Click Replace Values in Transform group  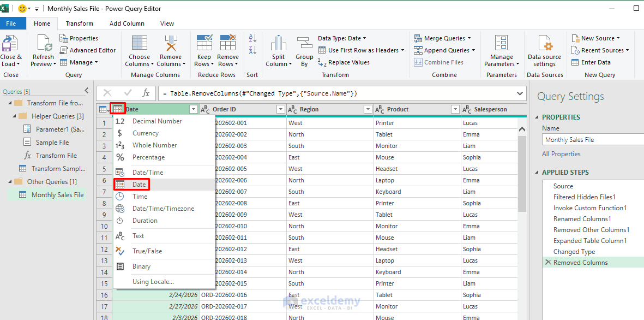click(344, 62)
